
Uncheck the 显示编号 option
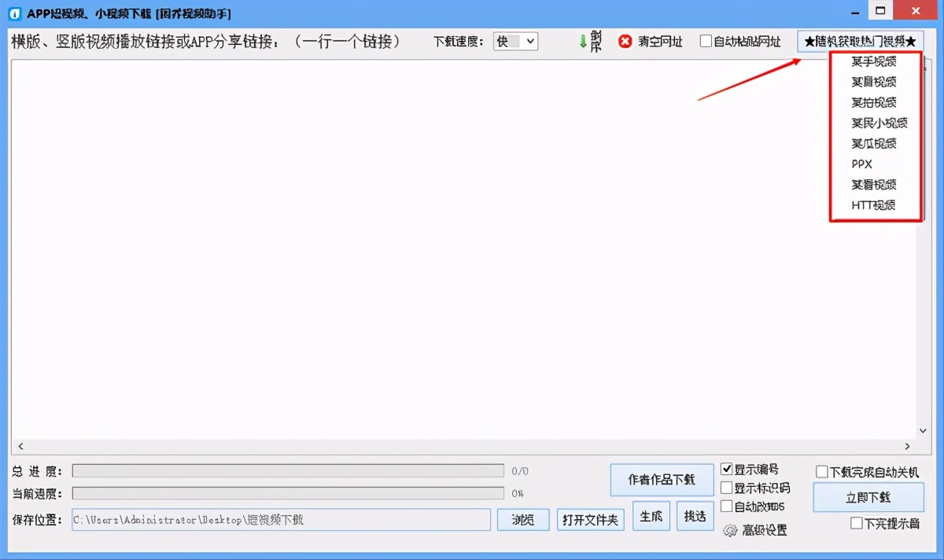726,470
